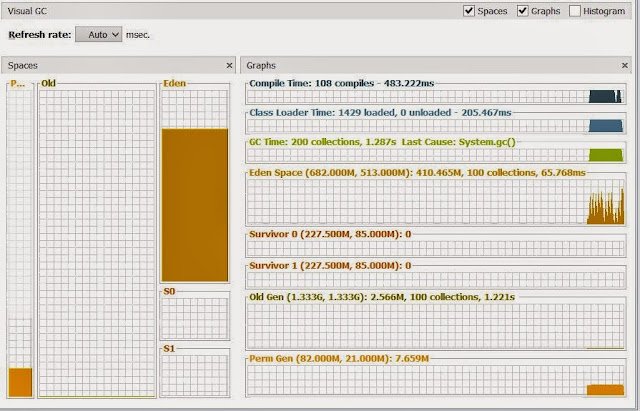Click the Spaces panel header
This screenshot has width=640, height=411.
[118, 65]
